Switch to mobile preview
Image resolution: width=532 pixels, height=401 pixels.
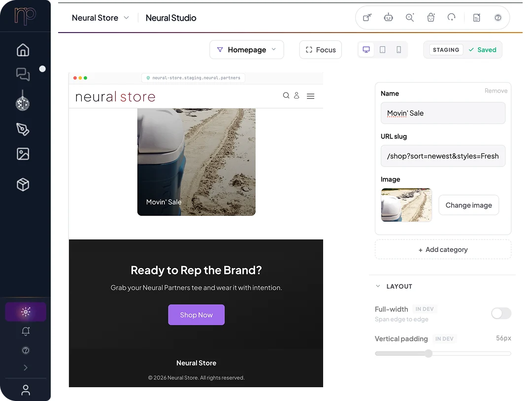coord(399,50)
